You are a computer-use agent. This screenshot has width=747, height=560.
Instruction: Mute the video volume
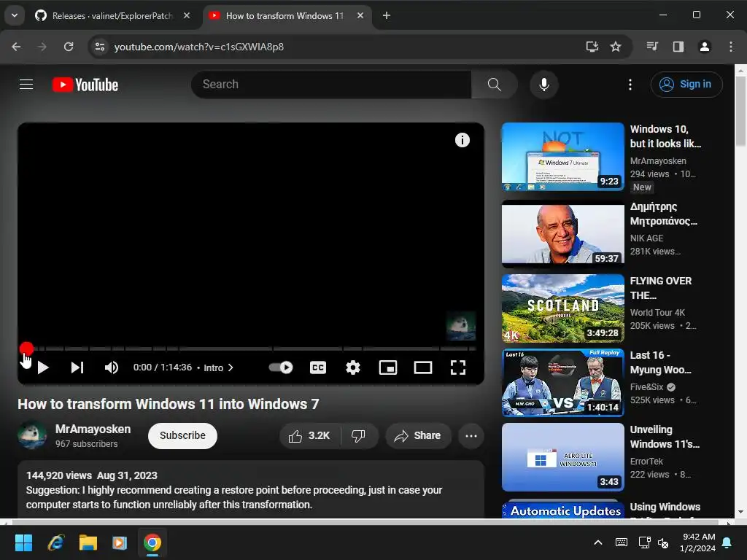click(x=111, y=367)
